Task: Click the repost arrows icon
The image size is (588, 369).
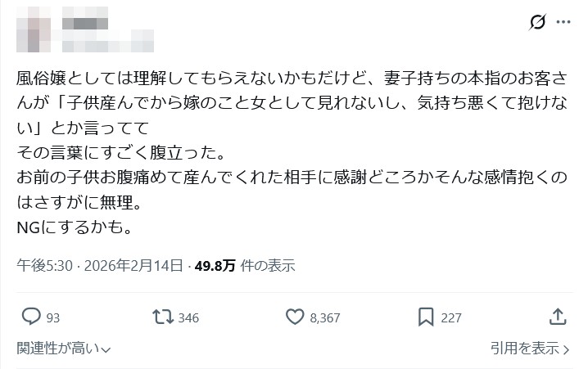Action: pyautogui.click(x=163, y=317)
